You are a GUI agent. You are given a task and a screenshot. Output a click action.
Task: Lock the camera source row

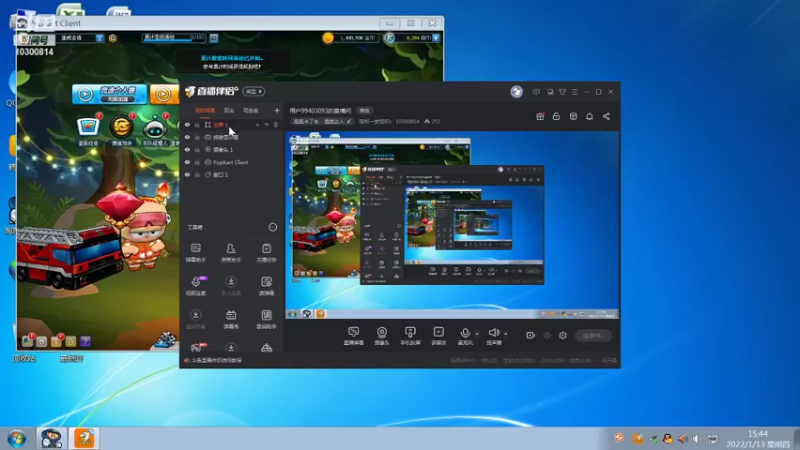point(197,149)
